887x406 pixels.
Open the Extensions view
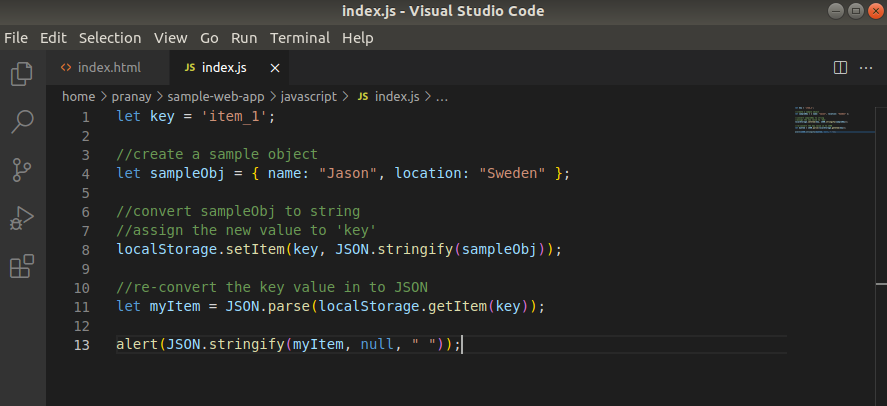coord(22,266)
